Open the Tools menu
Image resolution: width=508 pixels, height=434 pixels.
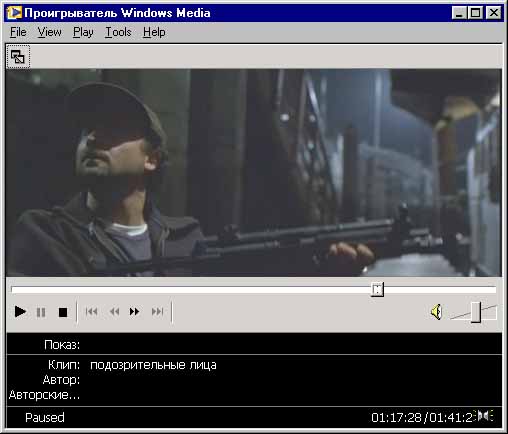(x=118, y=32)
